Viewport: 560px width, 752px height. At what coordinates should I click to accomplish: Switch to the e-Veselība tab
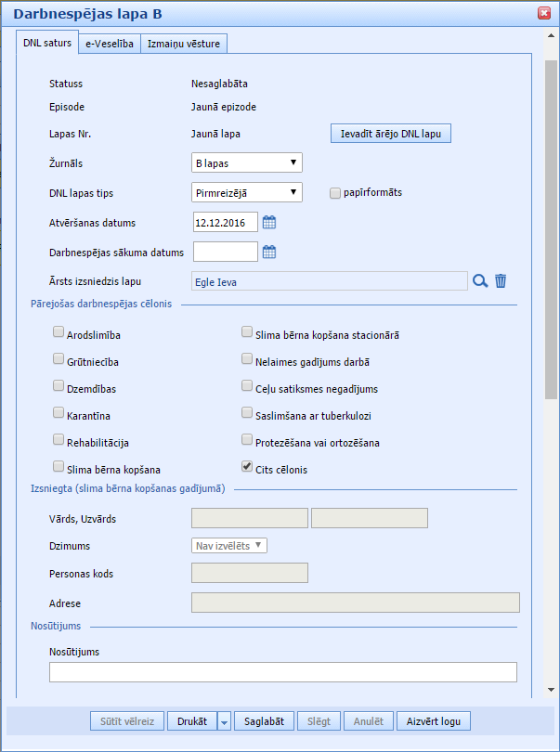110,44
